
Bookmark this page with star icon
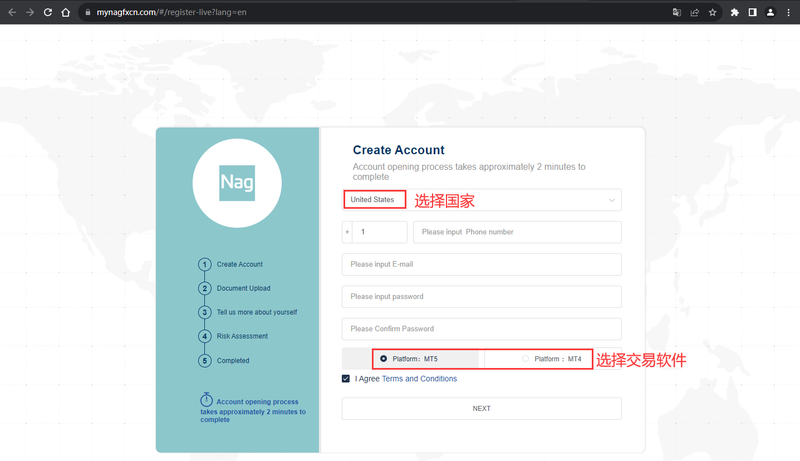coord(712,12)
